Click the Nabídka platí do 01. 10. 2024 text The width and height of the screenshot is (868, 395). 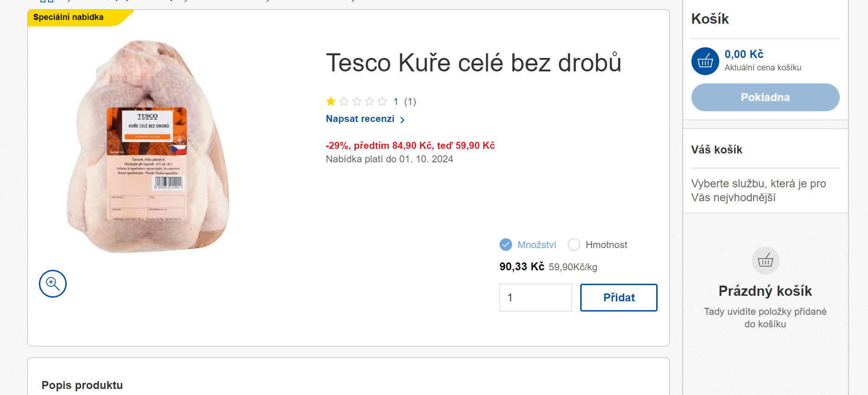(389, 159)
